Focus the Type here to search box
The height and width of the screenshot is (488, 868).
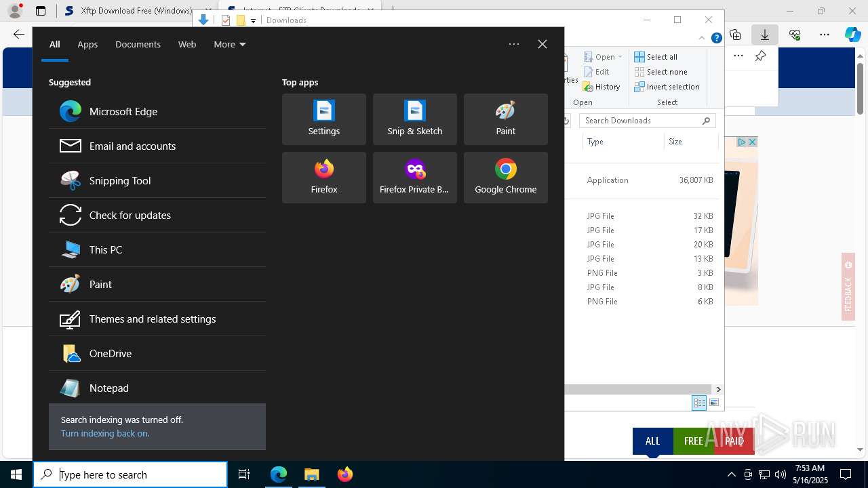[130, 474]
